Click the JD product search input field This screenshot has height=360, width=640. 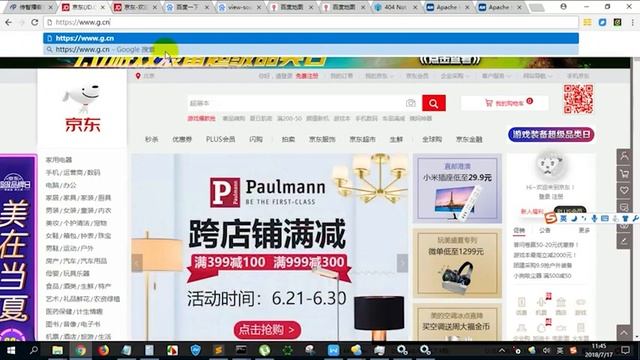(x=296, y=103)
